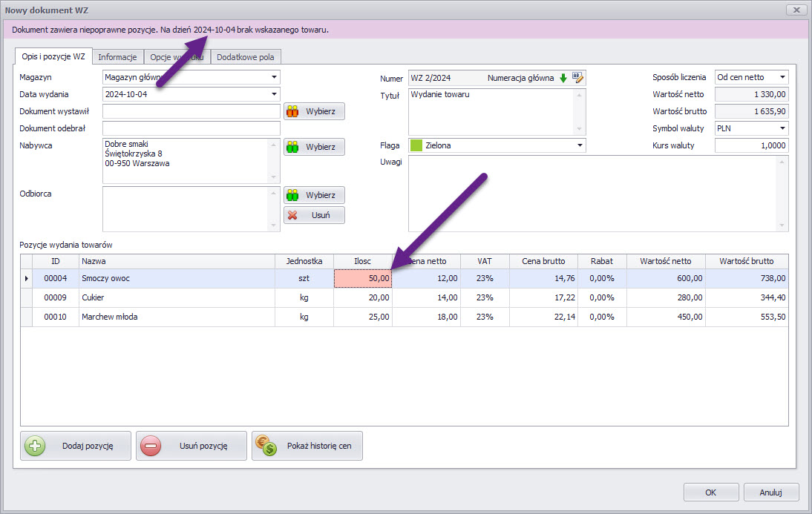The height and width of the screenshot is (514, 812).
Task: Switch to the Informacje tab
Action: click(x=117, y=57)
